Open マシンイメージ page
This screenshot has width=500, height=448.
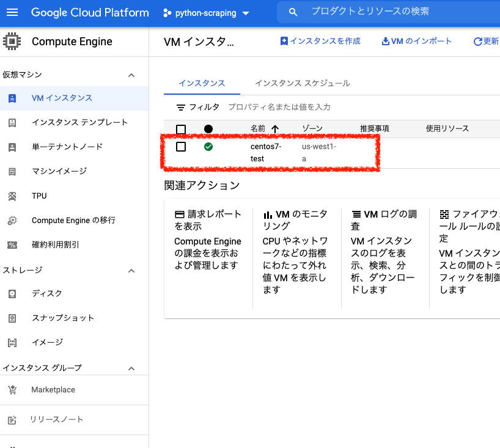[x=59, y=171]
